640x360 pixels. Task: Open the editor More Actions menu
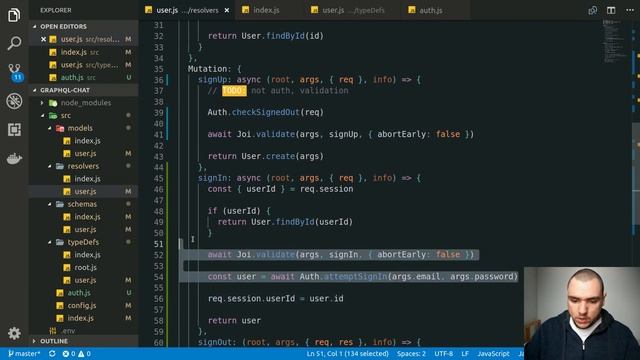click(630, 10)
